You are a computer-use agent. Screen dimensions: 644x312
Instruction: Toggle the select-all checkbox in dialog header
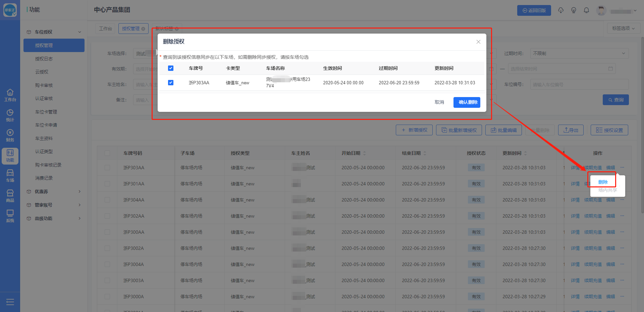point(171,68)
